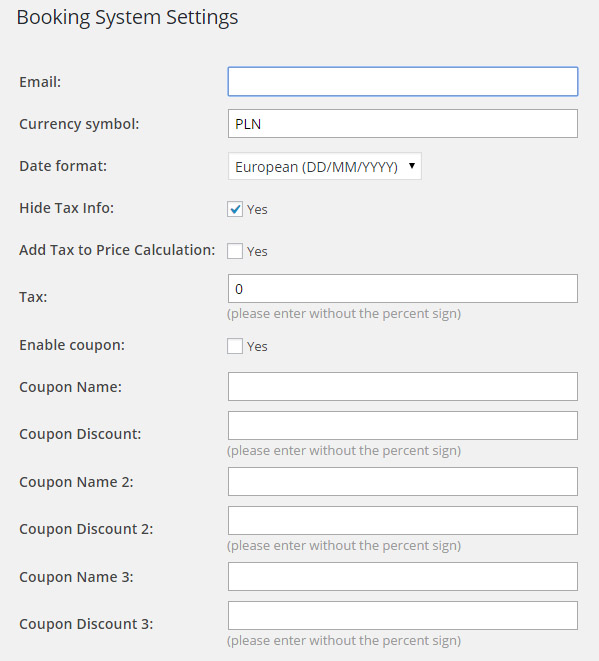599x661 pixels.
Task: Select the Coupon Name text field
Action: [403, 387]
